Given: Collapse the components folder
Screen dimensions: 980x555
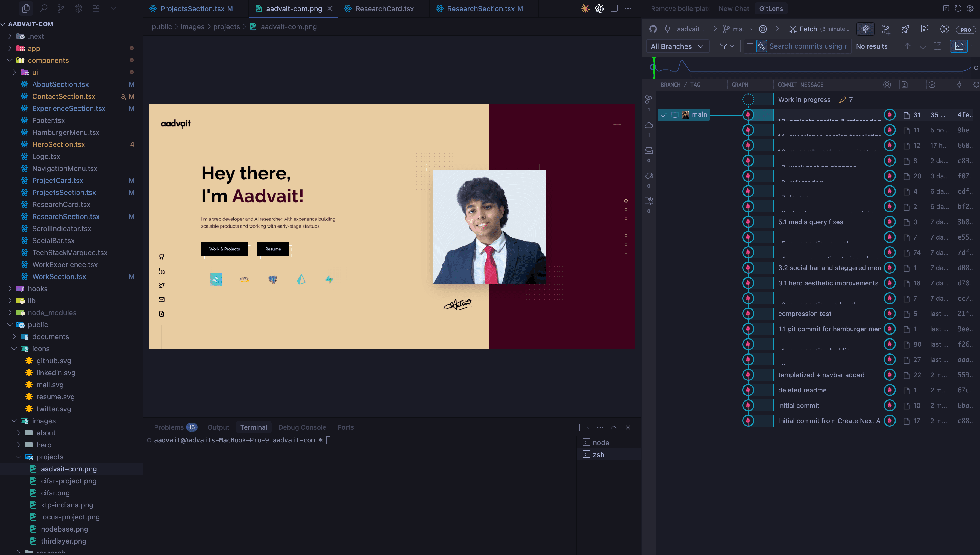Looking at the screenshot, I should 48,60.
